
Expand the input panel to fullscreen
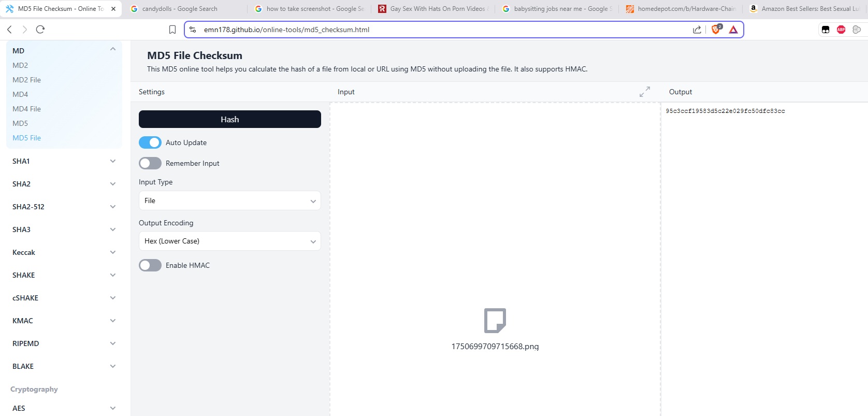pyautogui.click(x=645, y=92)
